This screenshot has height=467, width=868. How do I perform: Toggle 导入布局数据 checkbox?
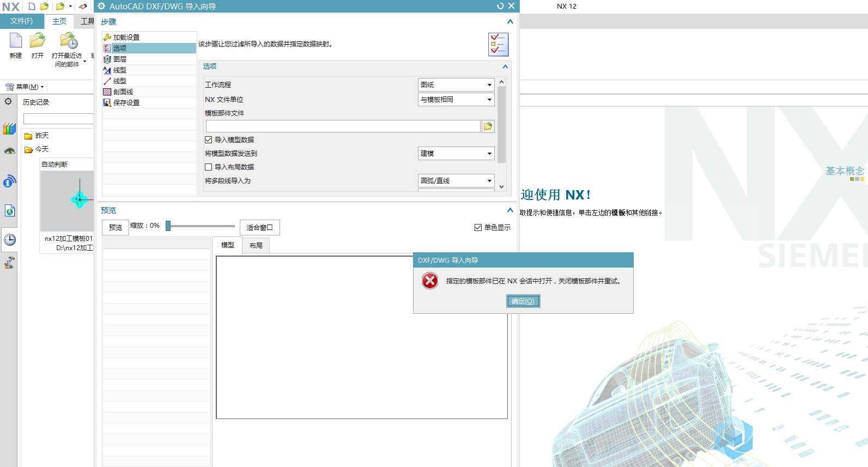(x=208, y=167)
